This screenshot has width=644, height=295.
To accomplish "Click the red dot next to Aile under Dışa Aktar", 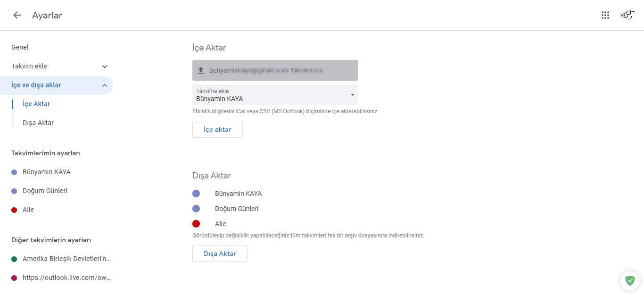I will click(x=196, y=224).
